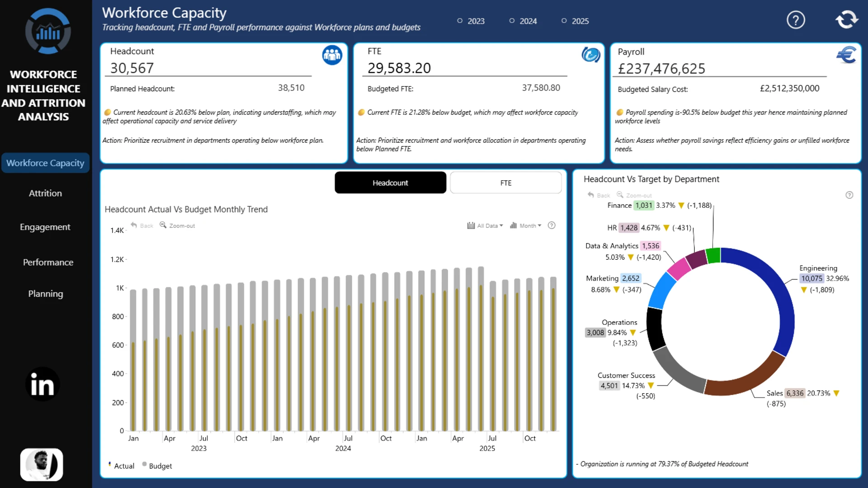The width and height of the screenshot is (868, 488).
Task: Click the Headcount people group icon
Action: [x=332, y=55]
